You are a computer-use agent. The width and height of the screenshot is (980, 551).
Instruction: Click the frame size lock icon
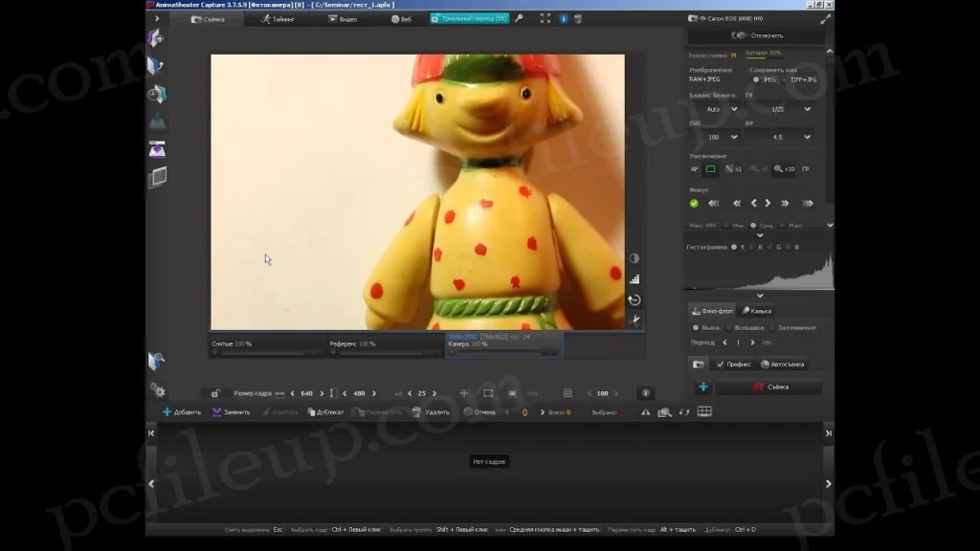[214, 392]
